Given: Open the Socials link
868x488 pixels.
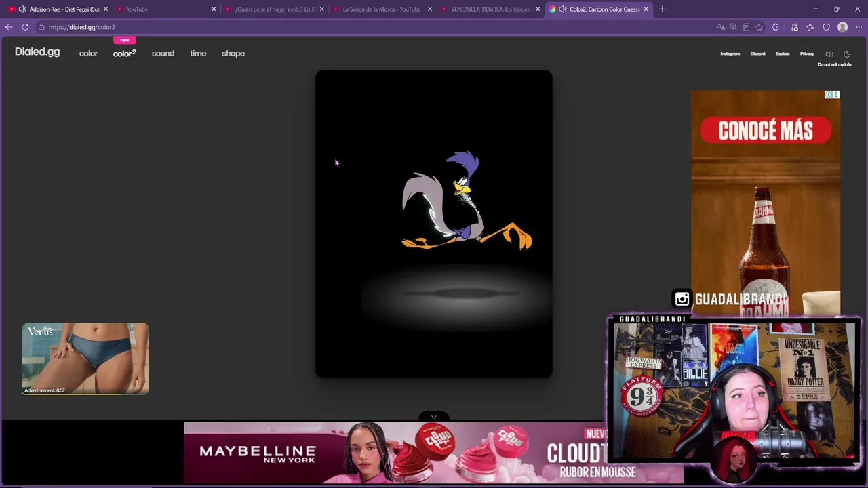Looking at the screenshot, I should pos(783,54).
